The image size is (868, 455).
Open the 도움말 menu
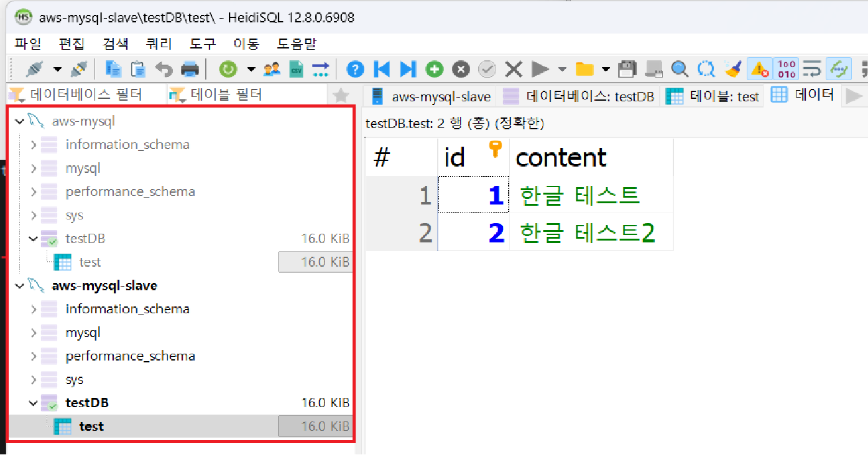pyautogui.click(x=297, y=44)
